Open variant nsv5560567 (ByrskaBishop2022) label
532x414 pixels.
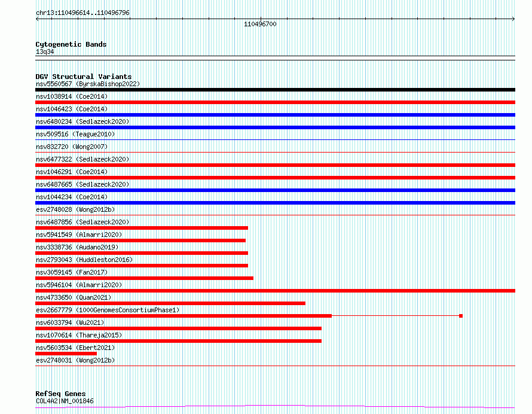88,84
